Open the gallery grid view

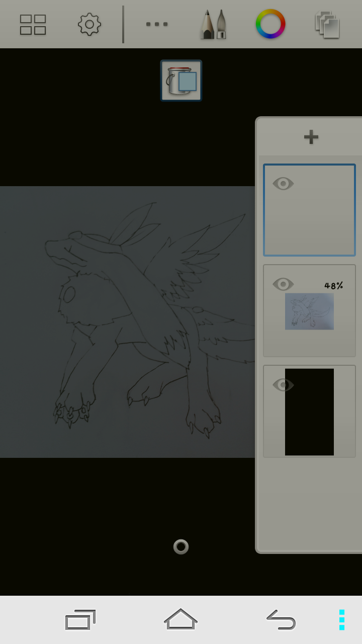tap(33, 25)
